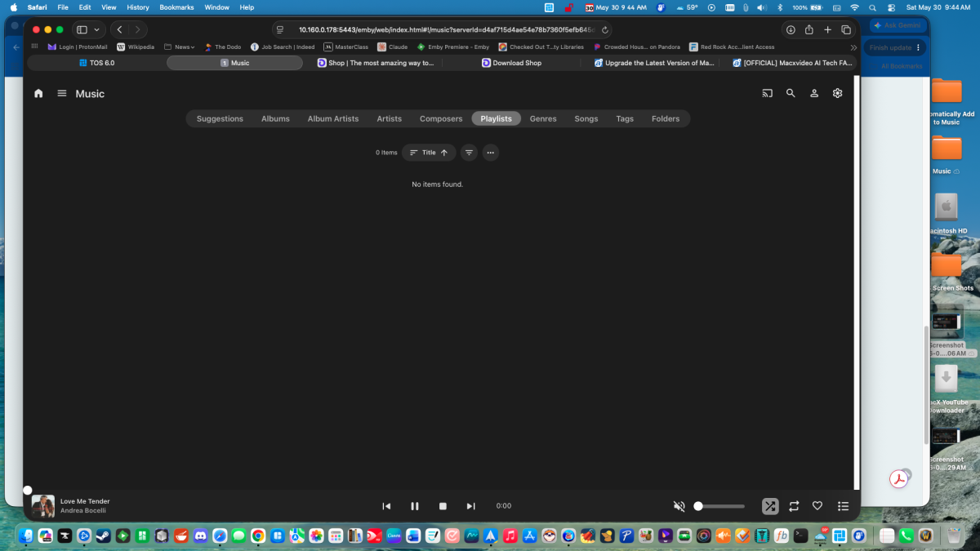
Task: Adjust the volume slider
Action: point(719,506)
